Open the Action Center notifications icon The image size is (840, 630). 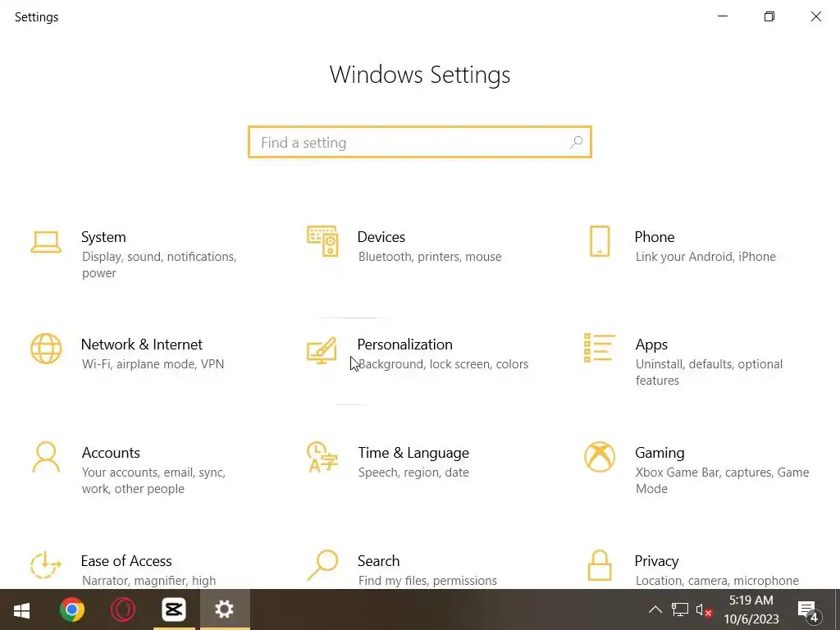[x=808, y=610]
